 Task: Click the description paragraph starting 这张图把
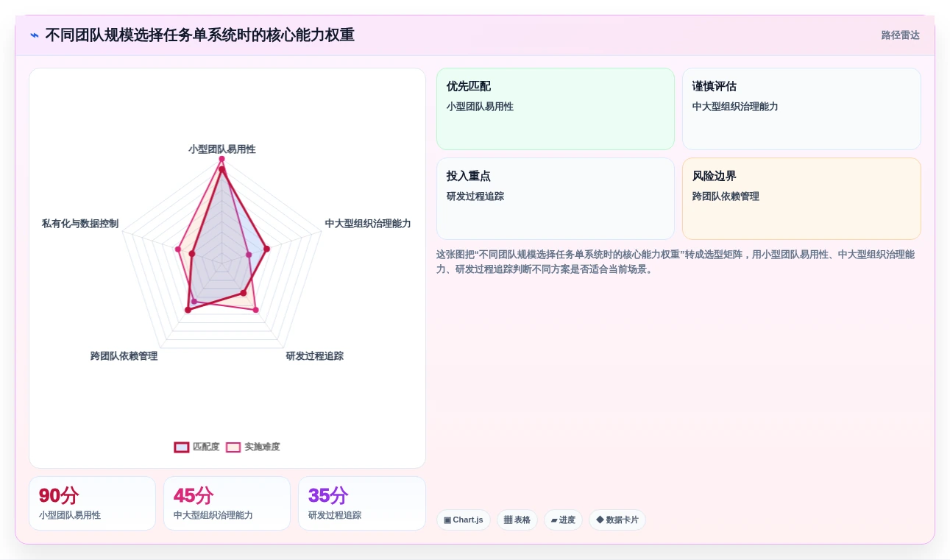[x=676, y=262]
